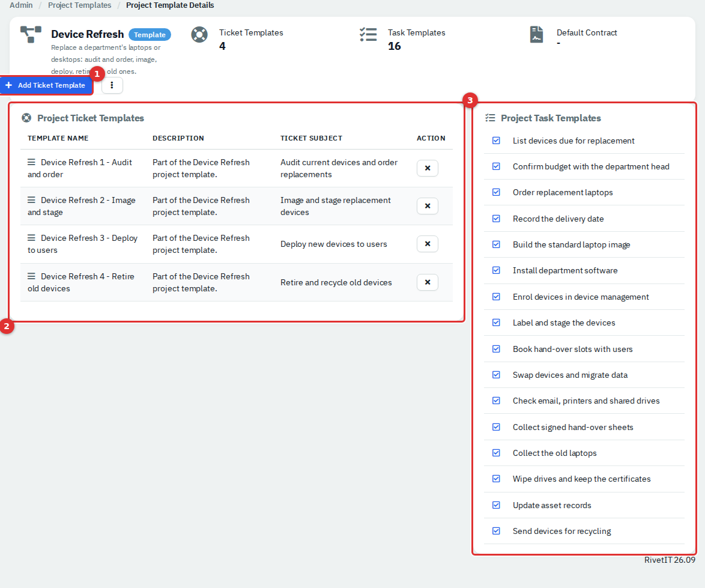
Task: Open the Admin breadcrumb link
Action: (21, 5)
